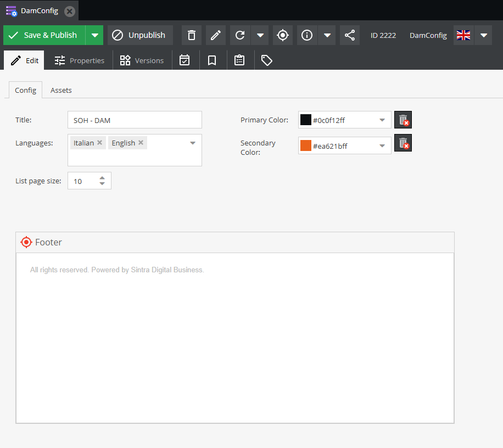The width and height of the screenshot is (503, 448).
Task: Click the share icon in toolbar
Action: coord(350,35)
